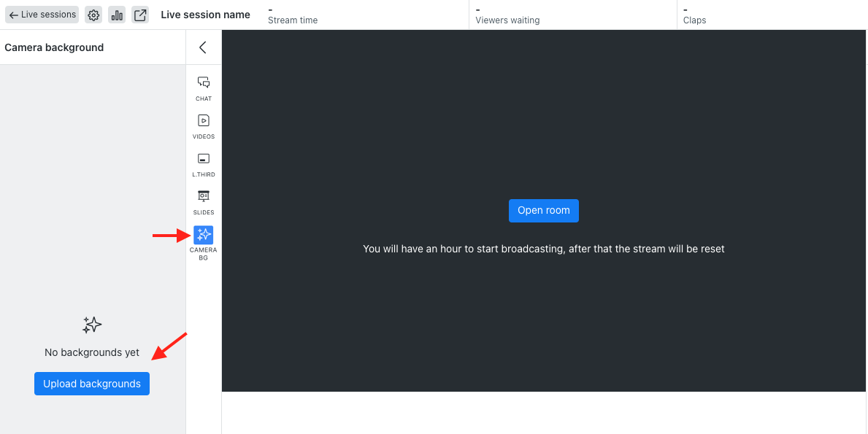Open the Chat panel
Viewport: 868px width, 434px height.
(204, 88)
